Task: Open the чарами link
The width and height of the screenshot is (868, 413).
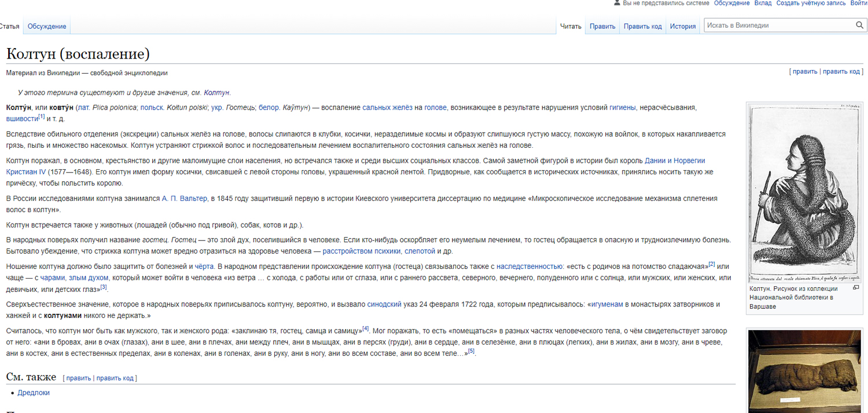Action: pyautogui.click(x=53, y=277)
